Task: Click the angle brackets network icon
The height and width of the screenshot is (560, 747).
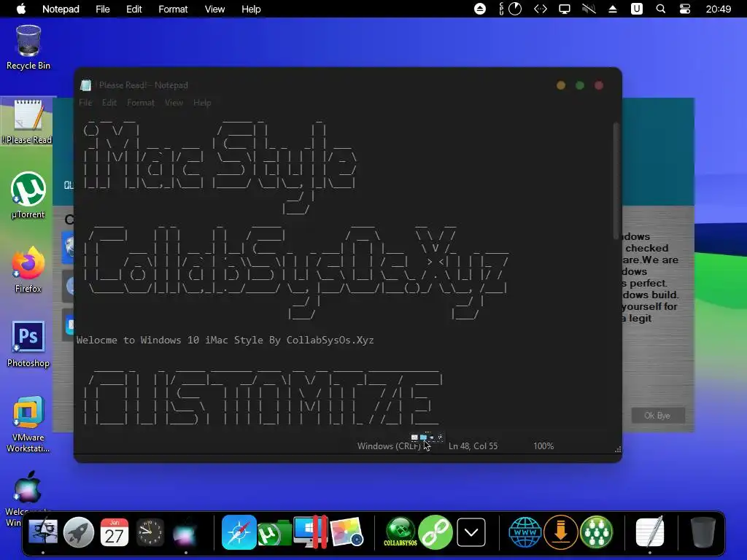Action: click(x=541, y=9)
